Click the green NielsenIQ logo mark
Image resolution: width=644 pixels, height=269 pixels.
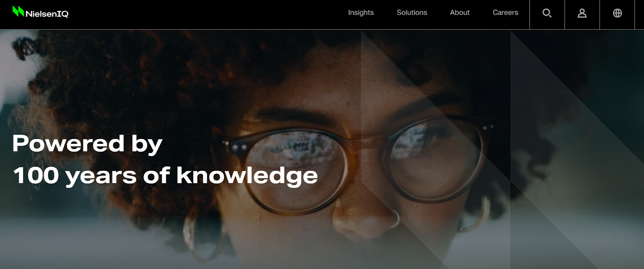pos(18,11)
